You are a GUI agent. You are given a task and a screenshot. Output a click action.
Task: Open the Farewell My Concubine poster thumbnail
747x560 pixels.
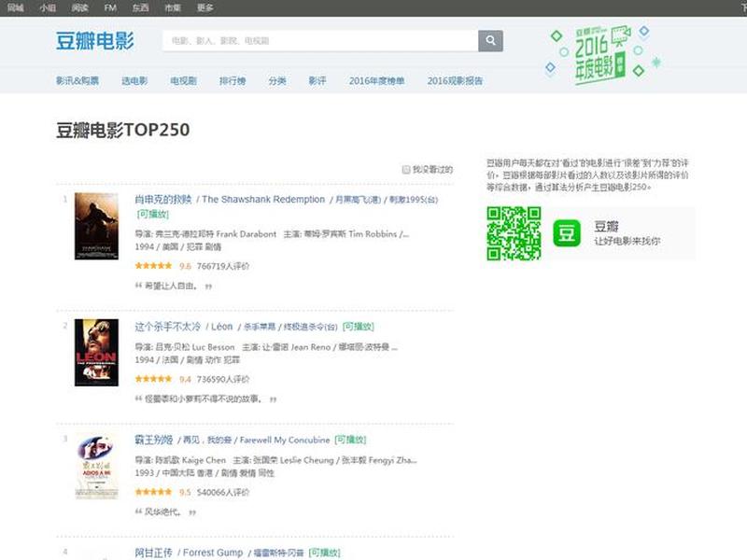(x=96, y=466)
